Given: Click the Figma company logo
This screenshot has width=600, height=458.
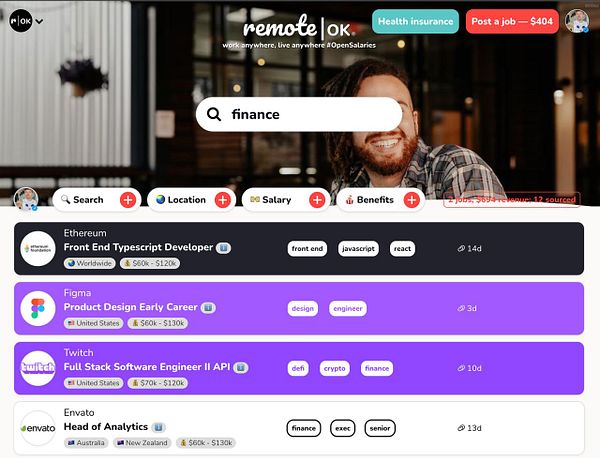Looking at the screenshot, I should 38,308.
